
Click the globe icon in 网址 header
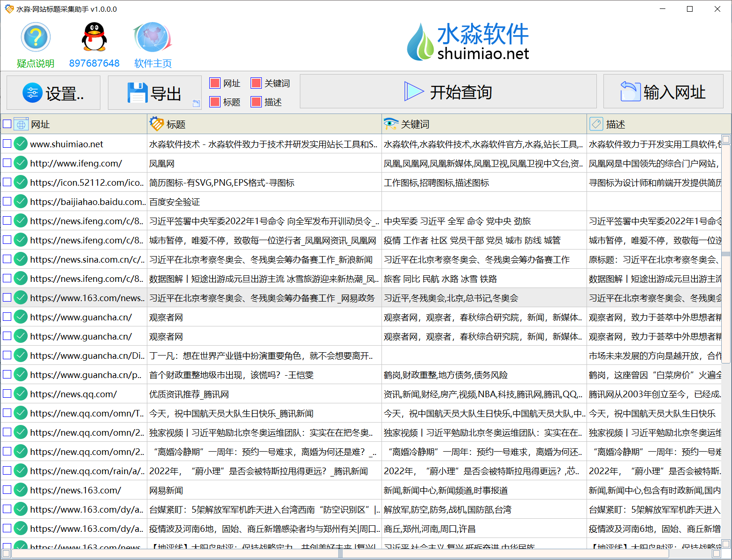[21, 124]
